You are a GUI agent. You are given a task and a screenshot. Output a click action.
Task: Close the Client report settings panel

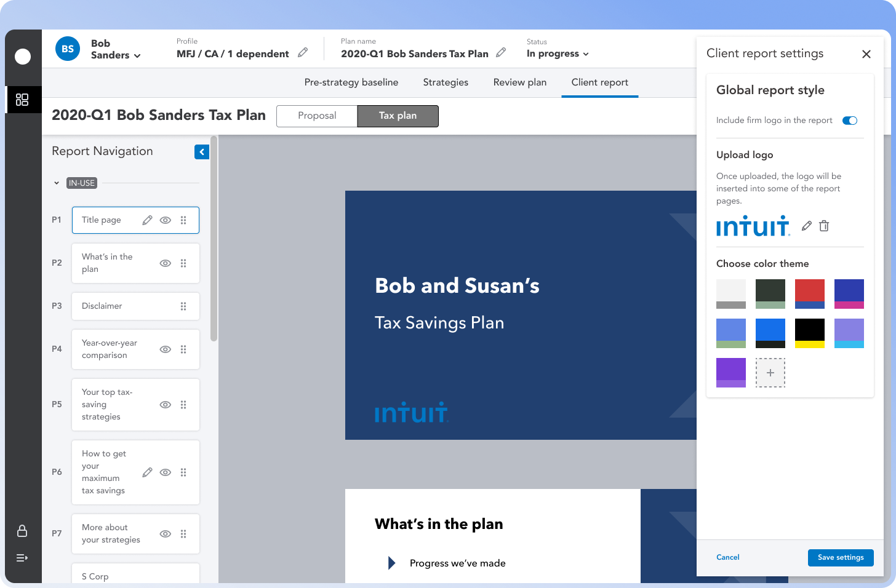click(x=866, y=54)
